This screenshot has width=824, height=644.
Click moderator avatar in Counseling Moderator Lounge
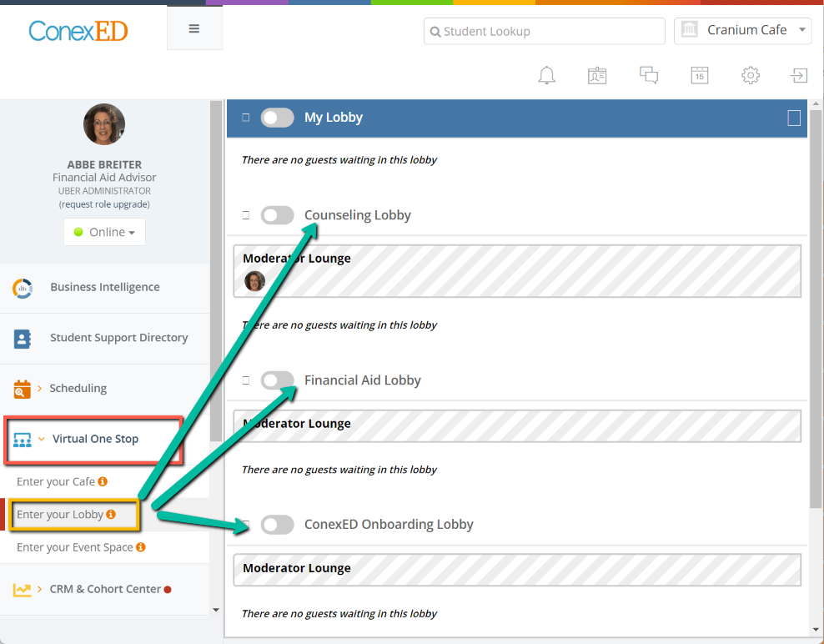click(x=255, y=281)
